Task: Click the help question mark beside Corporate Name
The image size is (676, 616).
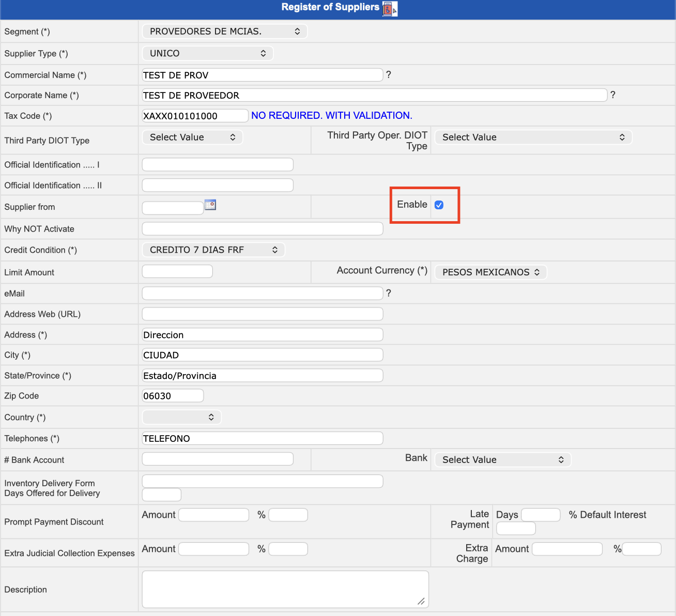Action: point(613,95)
